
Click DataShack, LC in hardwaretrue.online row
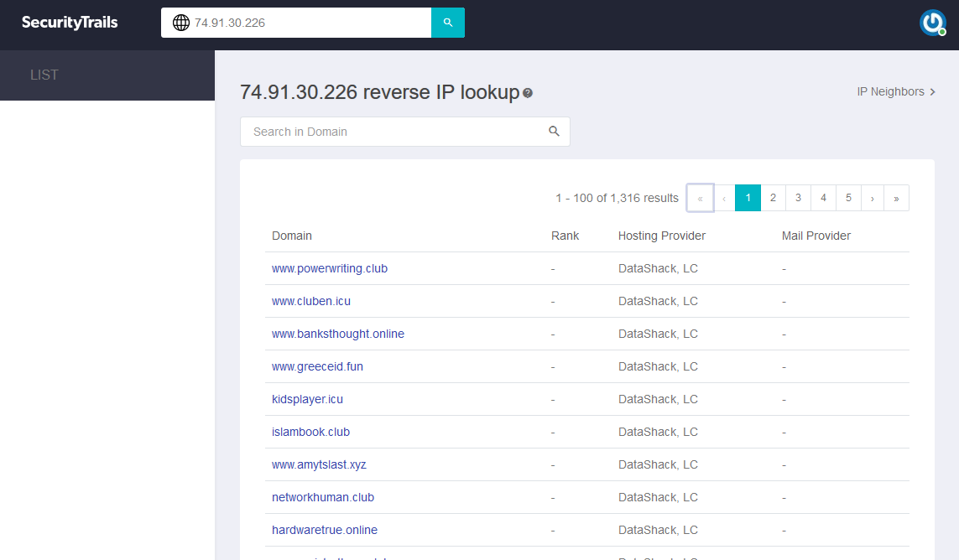pos(658,530)
